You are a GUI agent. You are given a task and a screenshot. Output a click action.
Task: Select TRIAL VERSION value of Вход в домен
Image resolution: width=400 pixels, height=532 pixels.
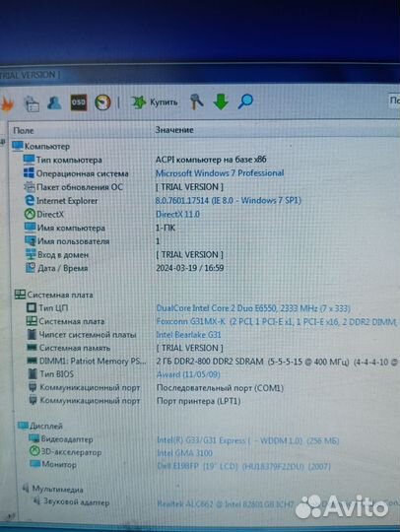pyautogui.click(x=189, y=254)
